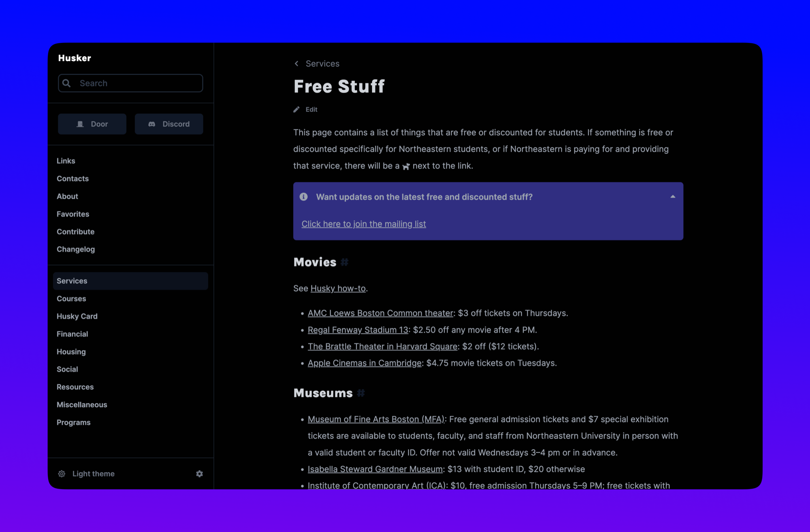Click the info circle icon in the banner

click(x=303, y=197)
